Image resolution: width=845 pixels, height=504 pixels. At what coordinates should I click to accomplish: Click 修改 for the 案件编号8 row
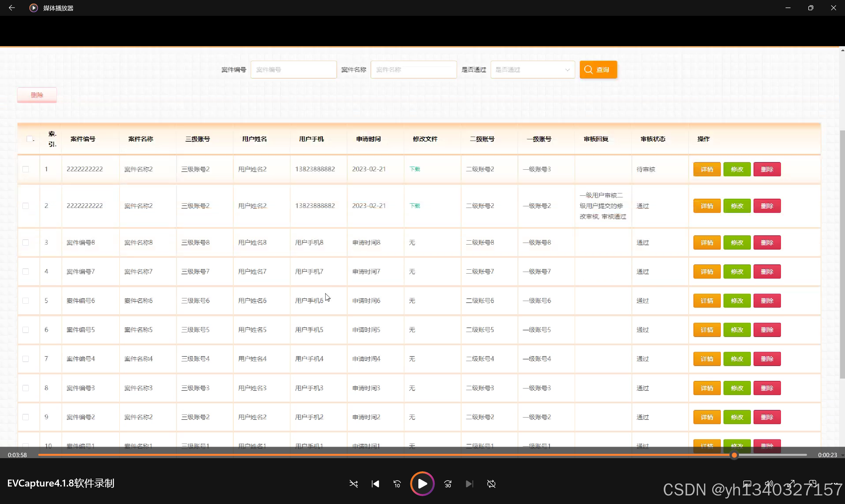pyautogui.click(x=737, y=243)
